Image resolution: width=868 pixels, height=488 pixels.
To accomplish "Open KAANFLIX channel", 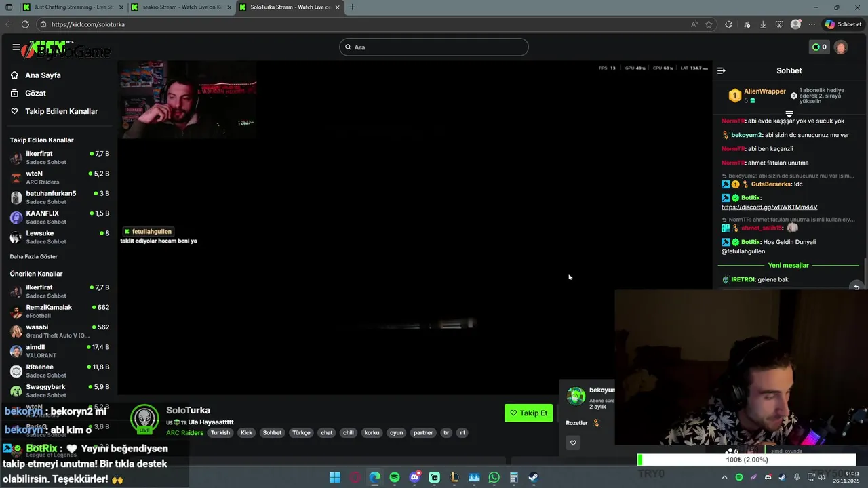I will point(60,218).
